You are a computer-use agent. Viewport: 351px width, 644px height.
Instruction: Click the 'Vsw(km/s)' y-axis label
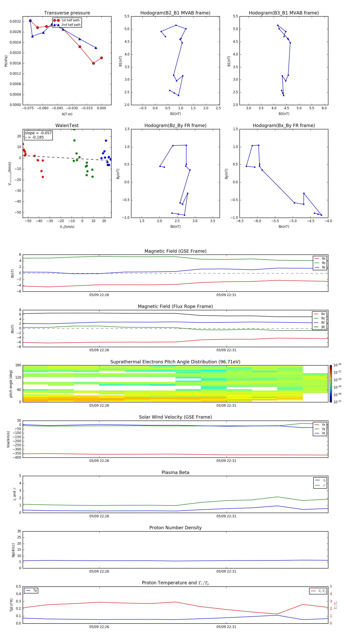click(x=8, y=439)
